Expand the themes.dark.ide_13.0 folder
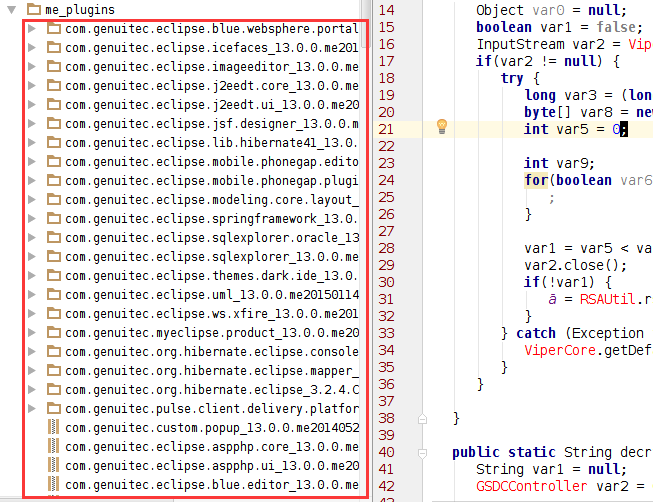Viewport: 653px width, 502px height. [x=32, y=275]
